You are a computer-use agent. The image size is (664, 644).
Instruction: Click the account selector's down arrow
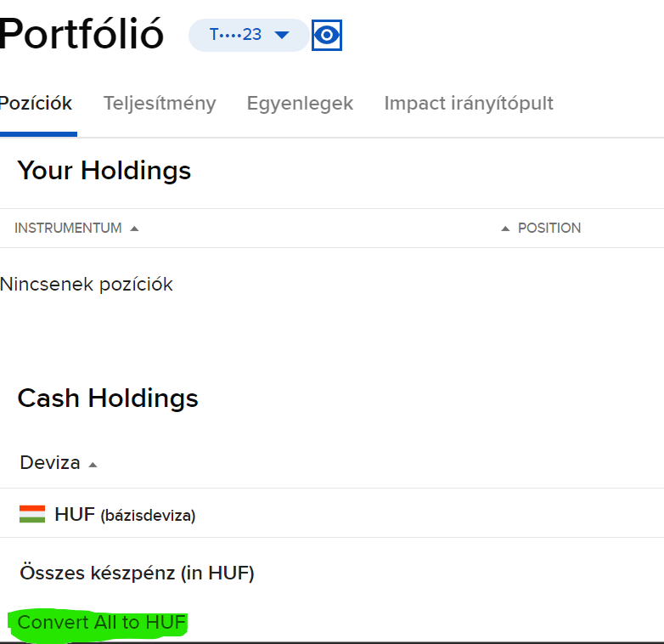click(282, 35)
